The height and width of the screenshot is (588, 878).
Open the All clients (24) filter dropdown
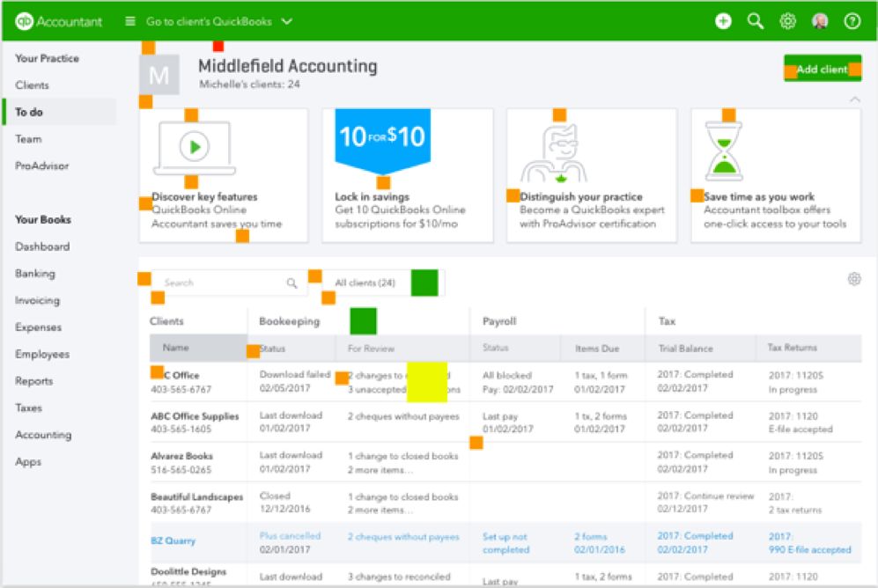376,283
